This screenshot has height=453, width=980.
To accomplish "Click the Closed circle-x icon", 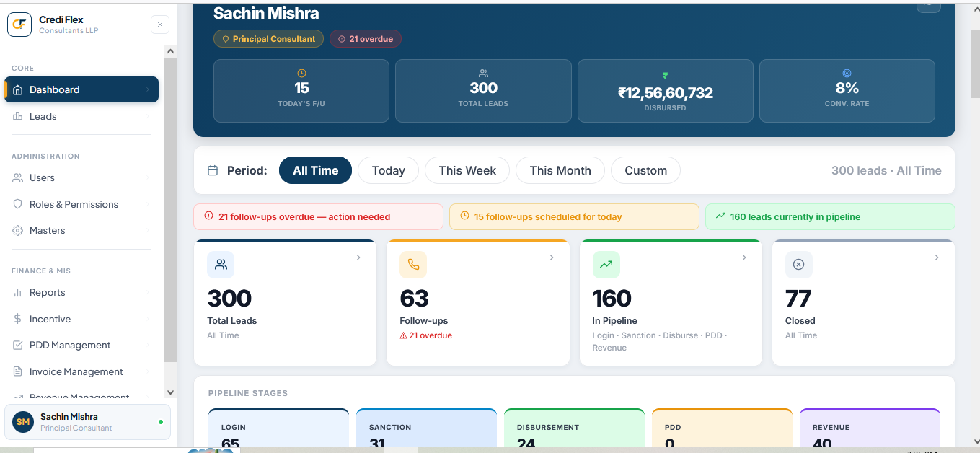I will point(798,265).
